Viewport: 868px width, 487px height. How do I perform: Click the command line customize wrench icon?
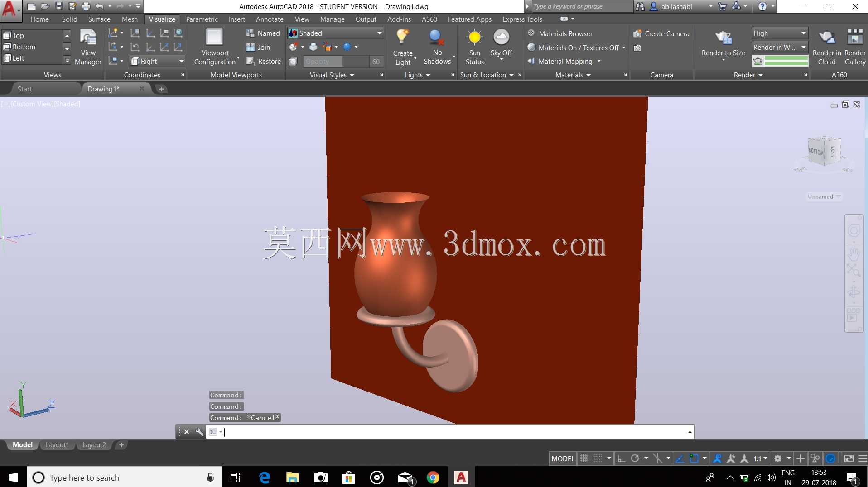(199, 432)
